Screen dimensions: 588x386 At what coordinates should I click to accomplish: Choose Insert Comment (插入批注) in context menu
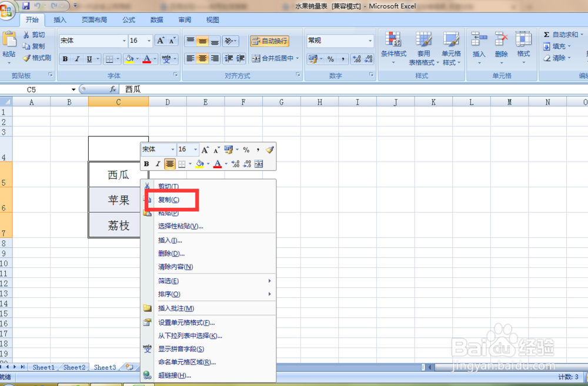pos(208,308)
